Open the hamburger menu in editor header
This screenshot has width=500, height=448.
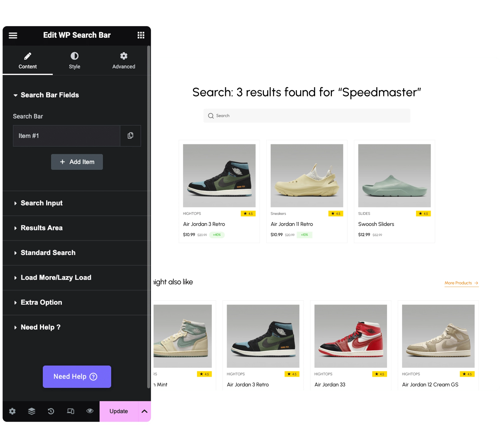(x=13, y=35)
